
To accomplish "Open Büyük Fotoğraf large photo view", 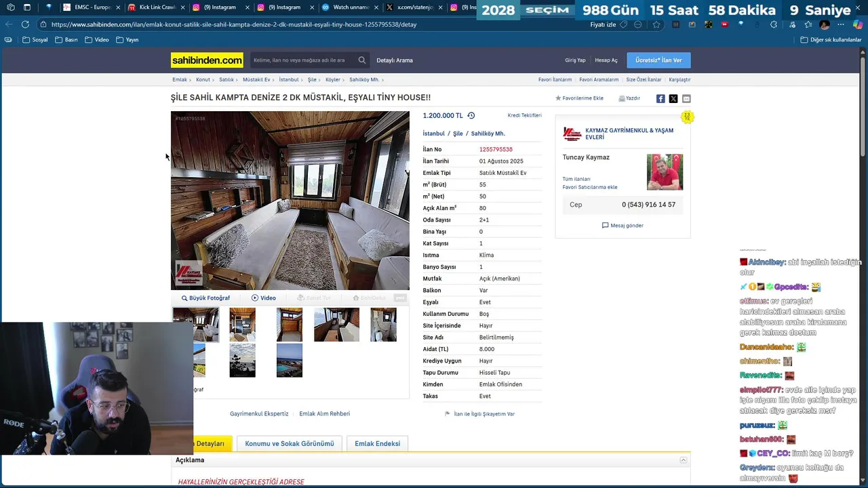I will point(205,298).
